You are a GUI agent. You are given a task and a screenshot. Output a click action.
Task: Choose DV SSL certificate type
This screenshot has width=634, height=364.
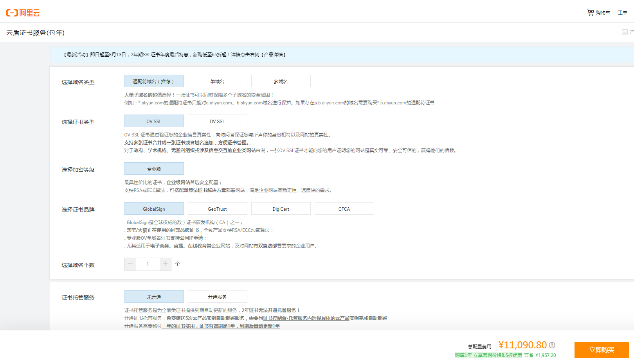(x=218, y=121)
